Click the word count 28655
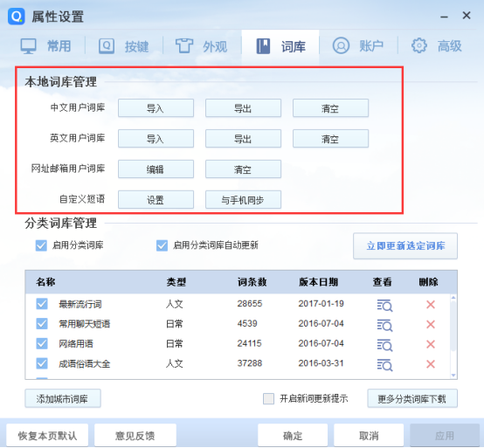 pos(250,304)
